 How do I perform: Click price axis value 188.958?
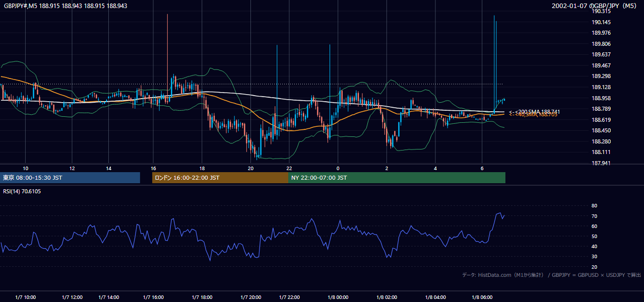tap(601, 98)
